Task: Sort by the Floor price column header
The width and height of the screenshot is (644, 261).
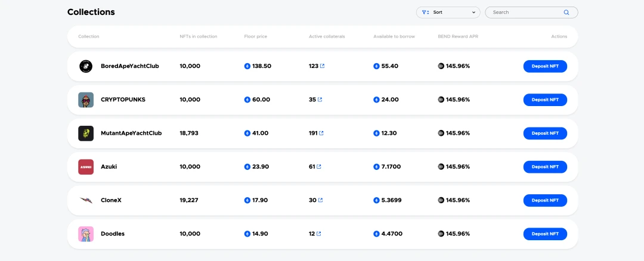Action: coord(256,36)
